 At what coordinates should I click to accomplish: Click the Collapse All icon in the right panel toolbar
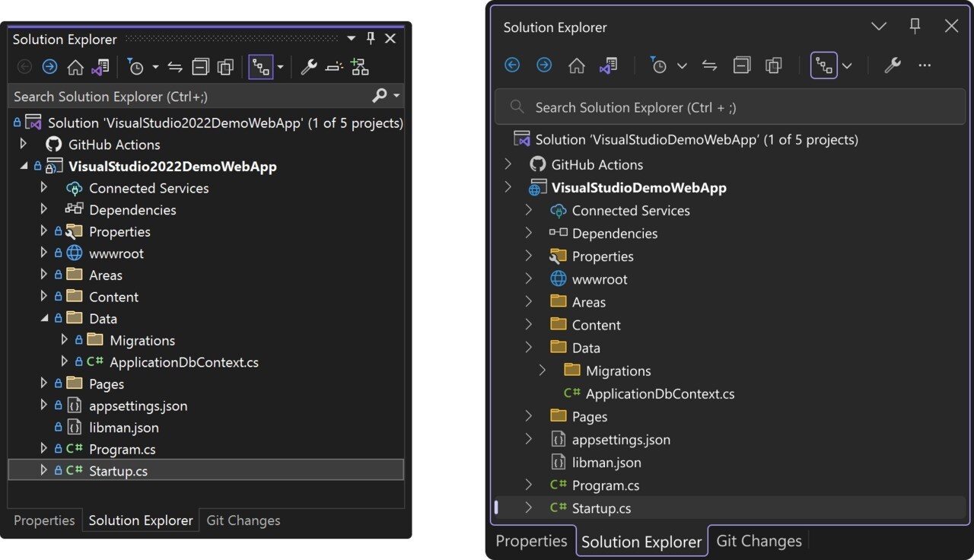click(742, 66)
